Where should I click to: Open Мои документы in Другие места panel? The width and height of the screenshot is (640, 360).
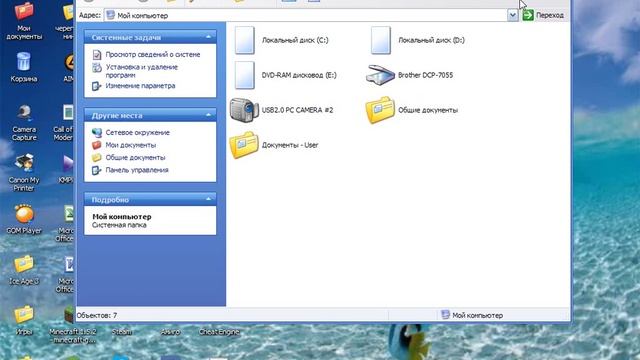click(x=131, y=145)
